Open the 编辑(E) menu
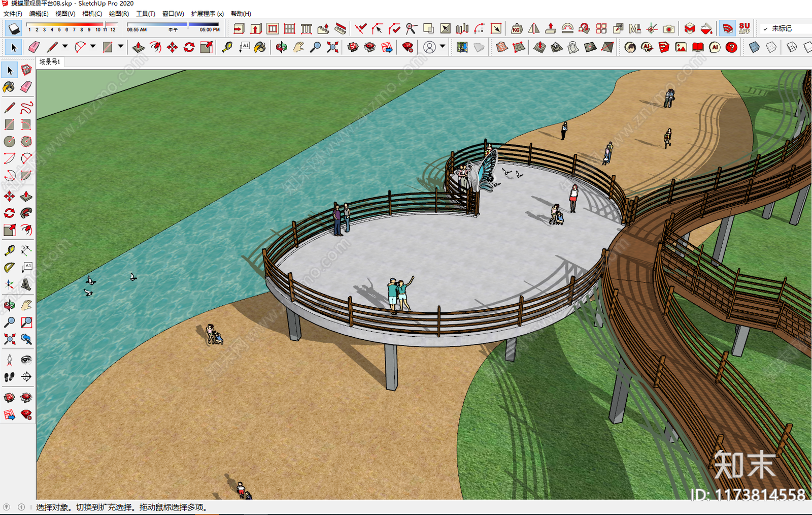 point(39,14)
